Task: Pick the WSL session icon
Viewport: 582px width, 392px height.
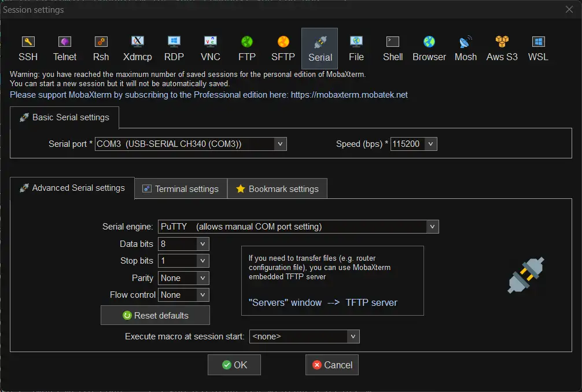Action: pyautogui.click(x=538, y=48)
